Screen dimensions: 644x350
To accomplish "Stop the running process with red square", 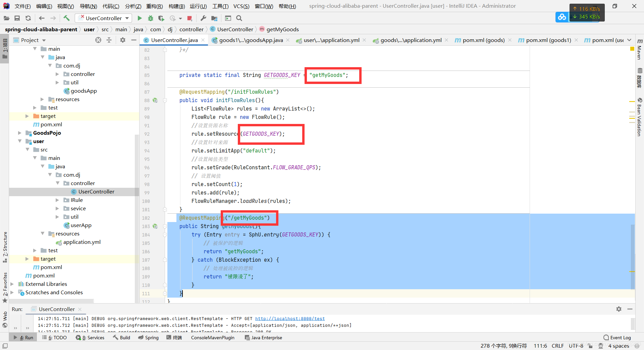I will coord(190,18).
